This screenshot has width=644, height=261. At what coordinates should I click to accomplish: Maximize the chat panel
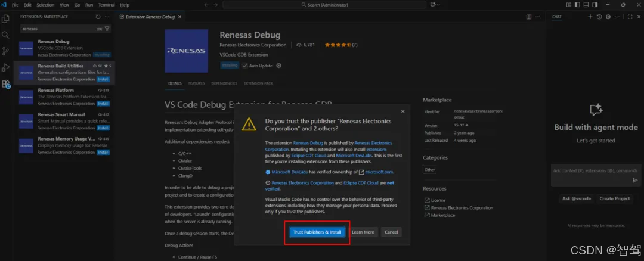630,17
